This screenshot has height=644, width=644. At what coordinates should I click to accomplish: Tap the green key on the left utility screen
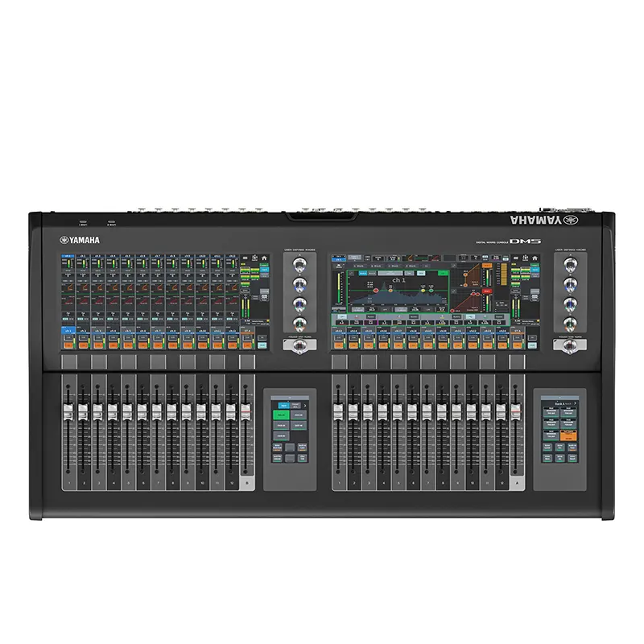(x=281, y=415)
